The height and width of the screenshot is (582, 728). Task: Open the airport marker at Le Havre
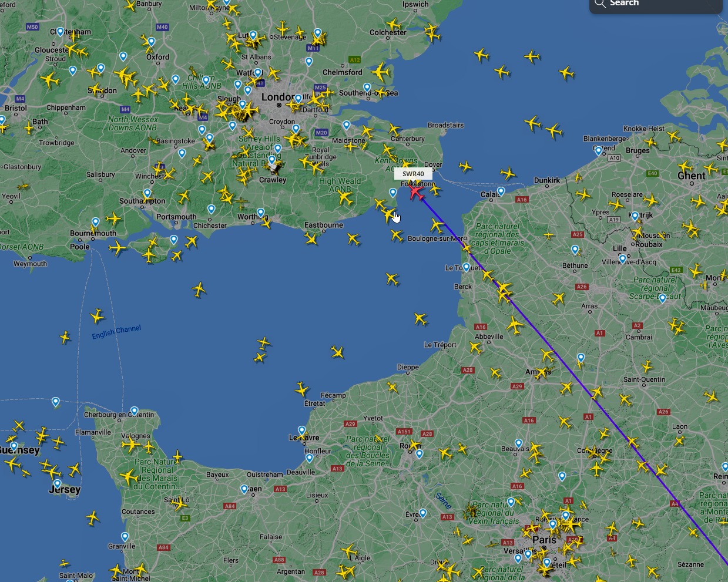tap(302, 430)
